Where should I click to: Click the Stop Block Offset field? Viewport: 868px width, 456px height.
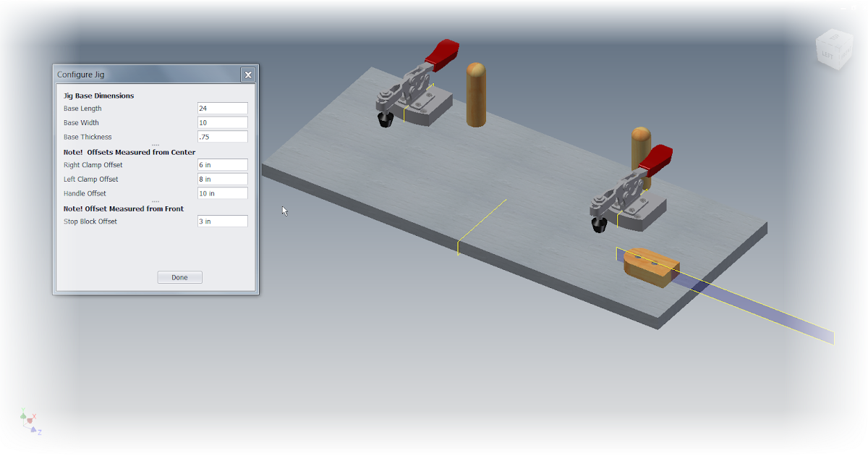coord(222,221)
